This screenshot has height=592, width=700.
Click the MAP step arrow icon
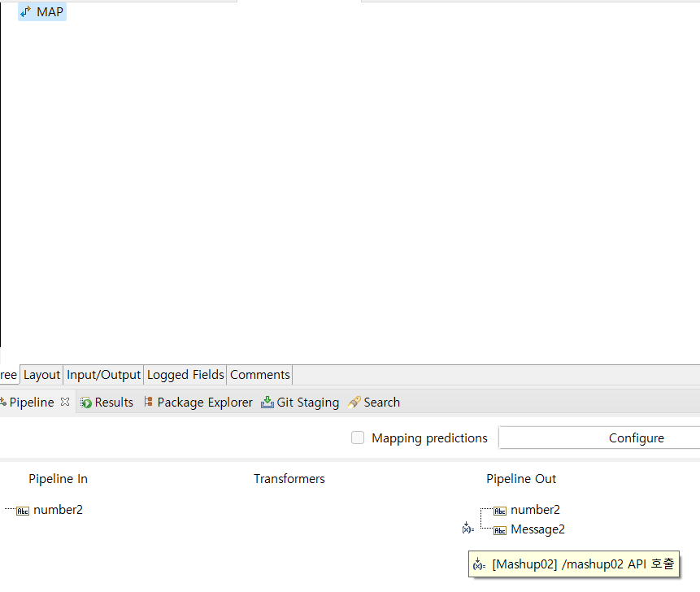click(25, 12)
